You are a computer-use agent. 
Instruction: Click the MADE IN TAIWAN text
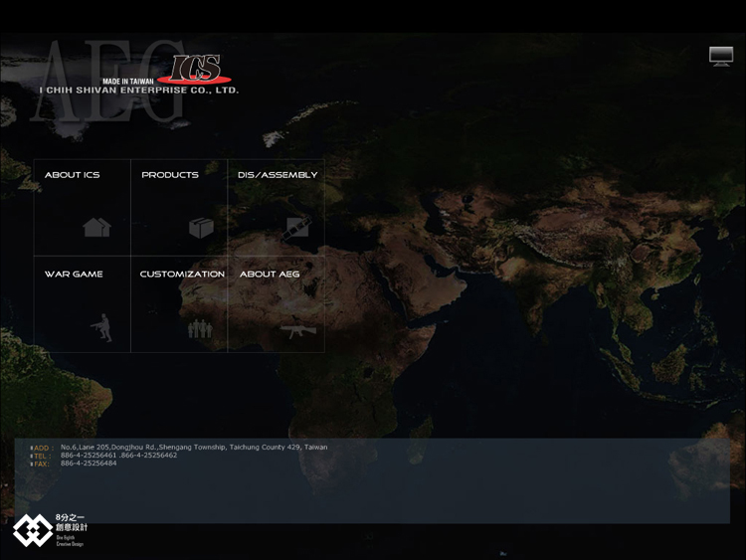click(128, 82)
